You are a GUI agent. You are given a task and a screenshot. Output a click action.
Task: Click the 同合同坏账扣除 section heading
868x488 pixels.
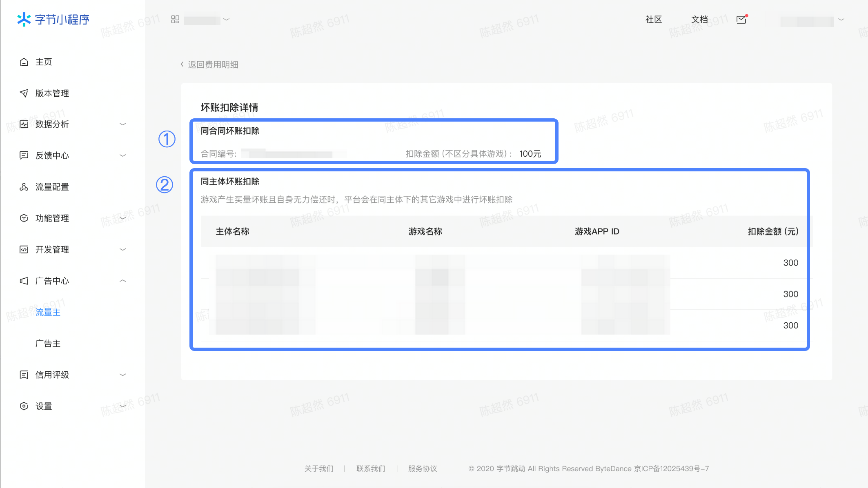point(230,131)
